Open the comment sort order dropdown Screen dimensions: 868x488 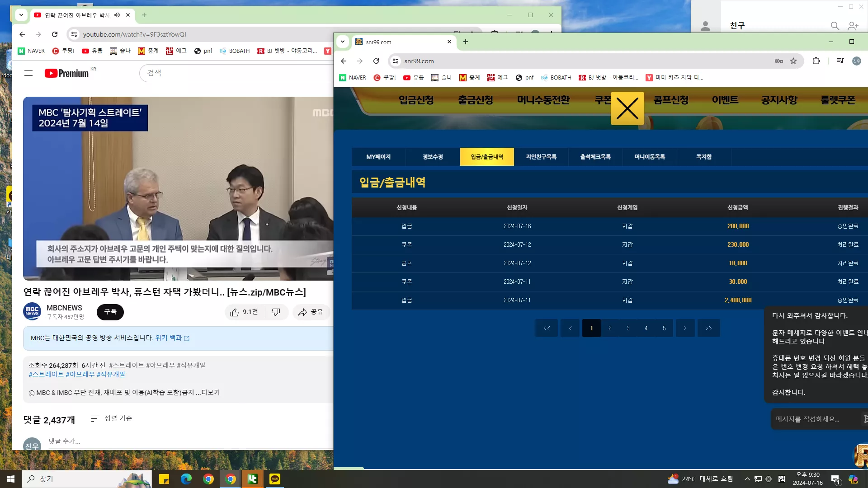(x=111, y=418)
